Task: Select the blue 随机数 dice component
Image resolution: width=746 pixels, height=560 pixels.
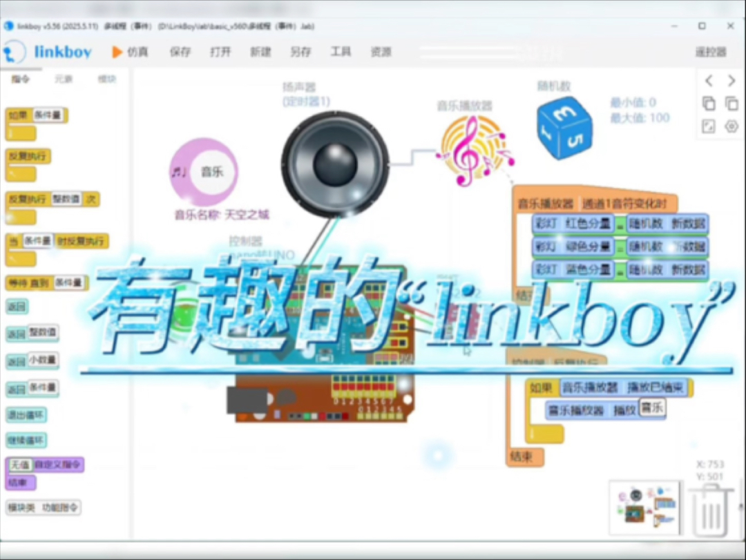Action: pyautogui.click(x=565, y=128)
